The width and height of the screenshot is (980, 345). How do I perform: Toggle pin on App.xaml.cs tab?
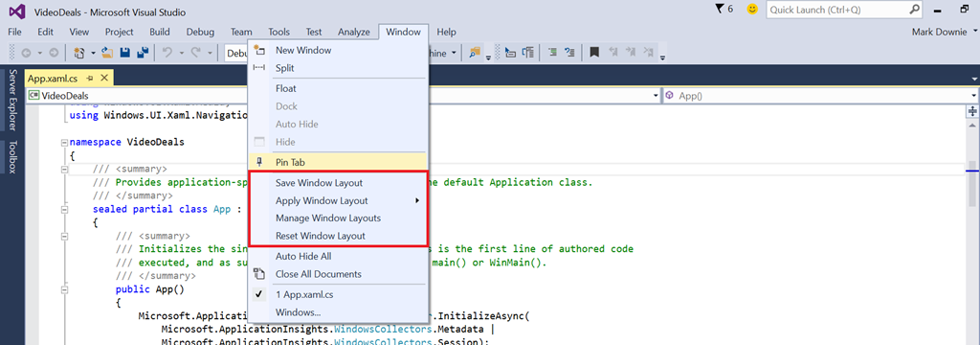pyautogui.click(x=89, y=79)
